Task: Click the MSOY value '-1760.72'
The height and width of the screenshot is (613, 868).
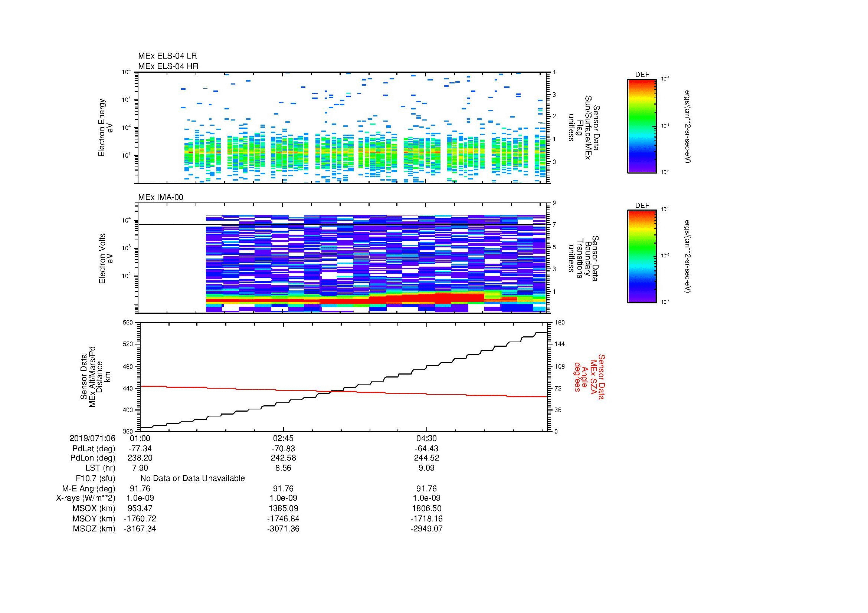Action: pyautogui.click(x=140, y=518)
